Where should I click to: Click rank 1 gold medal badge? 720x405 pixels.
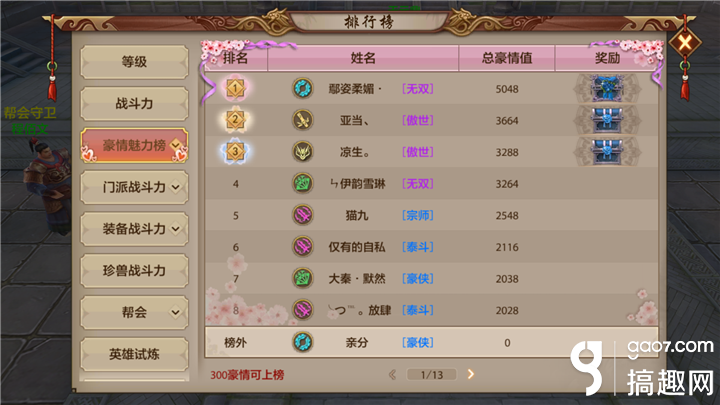coord(235,88)
